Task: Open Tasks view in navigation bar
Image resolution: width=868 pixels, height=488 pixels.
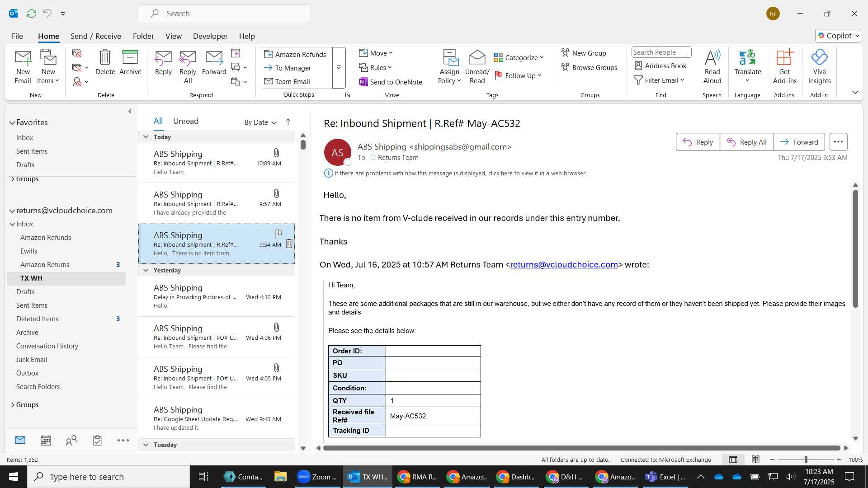Action: (x=97, y=440)
